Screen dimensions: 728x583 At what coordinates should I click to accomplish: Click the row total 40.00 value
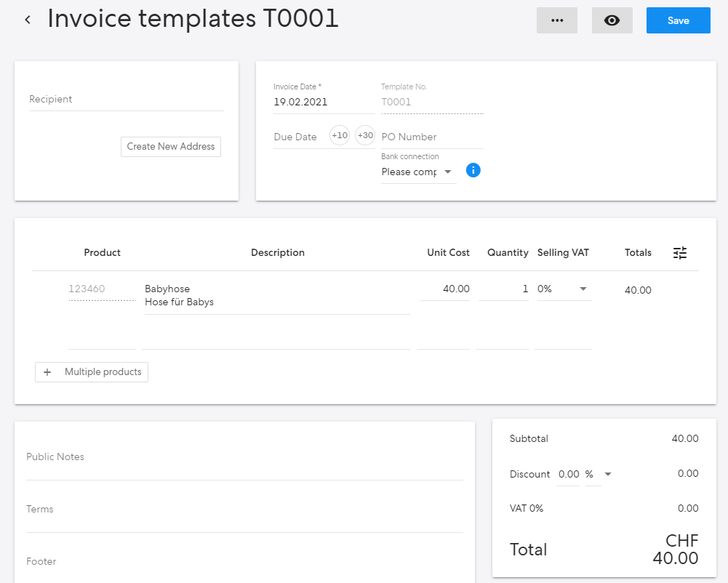click(x=638, y=290)
